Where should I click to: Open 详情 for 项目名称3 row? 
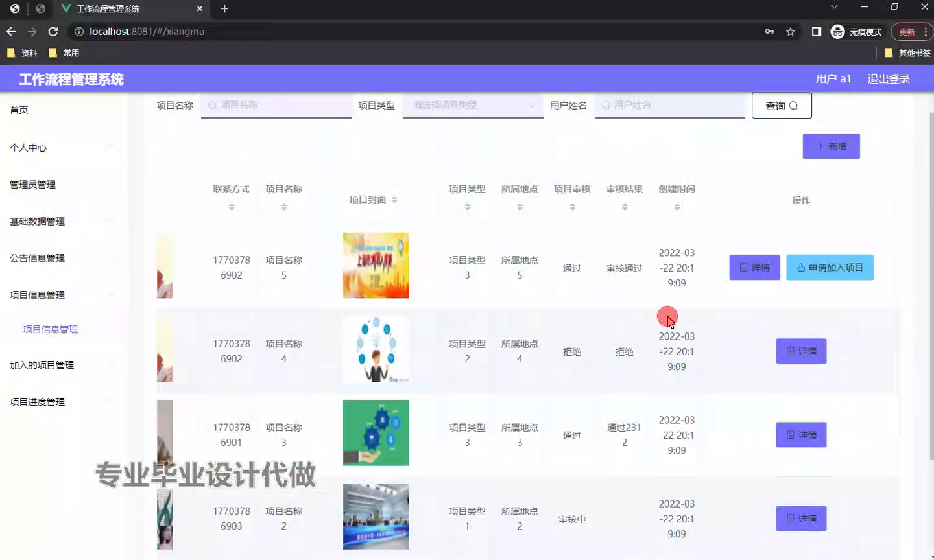801,435
